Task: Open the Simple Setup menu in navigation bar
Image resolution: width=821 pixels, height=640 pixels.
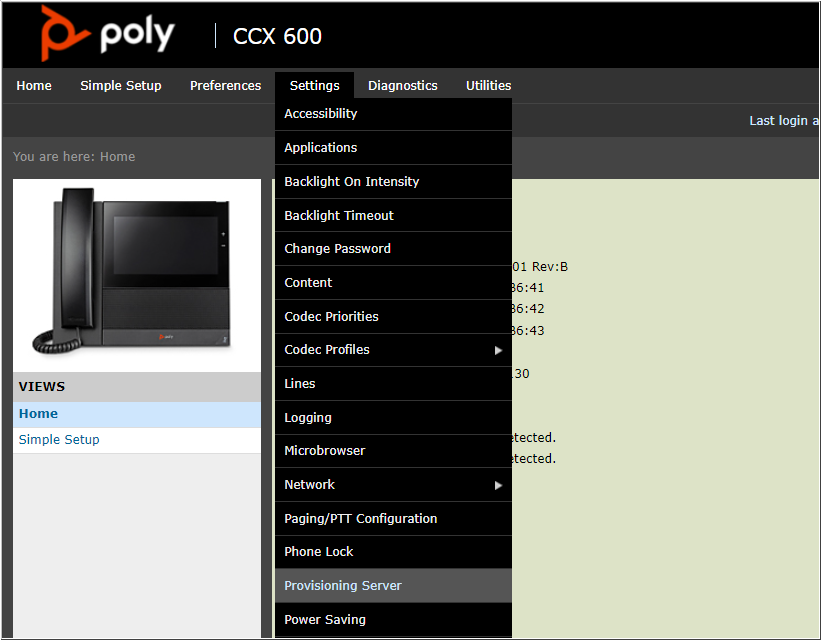Action: 121,86
